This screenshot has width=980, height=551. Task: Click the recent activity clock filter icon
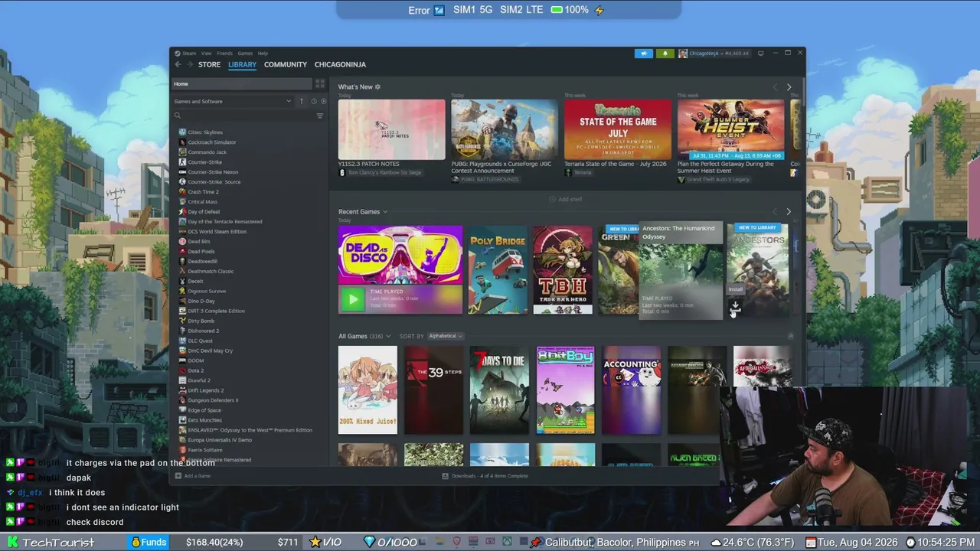pos(313,101)
